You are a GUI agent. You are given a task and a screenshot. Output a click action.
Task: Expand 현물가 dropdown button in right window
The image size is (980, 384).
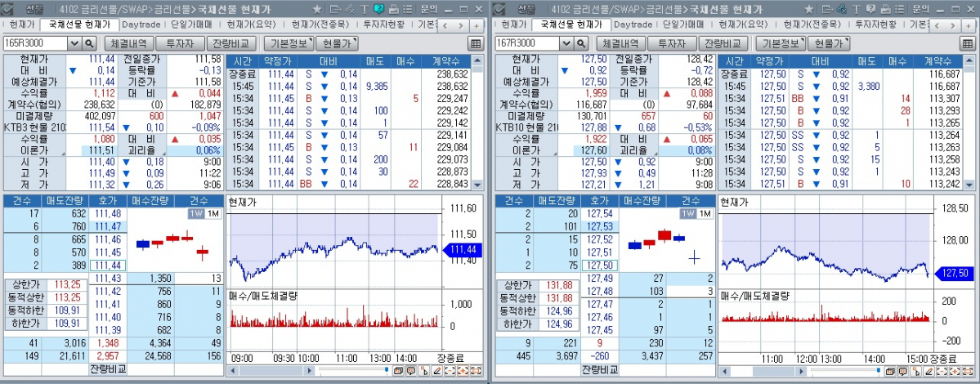coord(829,43)
